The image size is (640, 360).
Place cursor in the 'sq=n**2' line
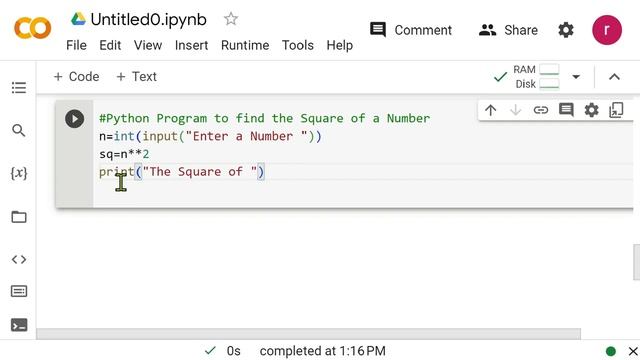(124, 154)
